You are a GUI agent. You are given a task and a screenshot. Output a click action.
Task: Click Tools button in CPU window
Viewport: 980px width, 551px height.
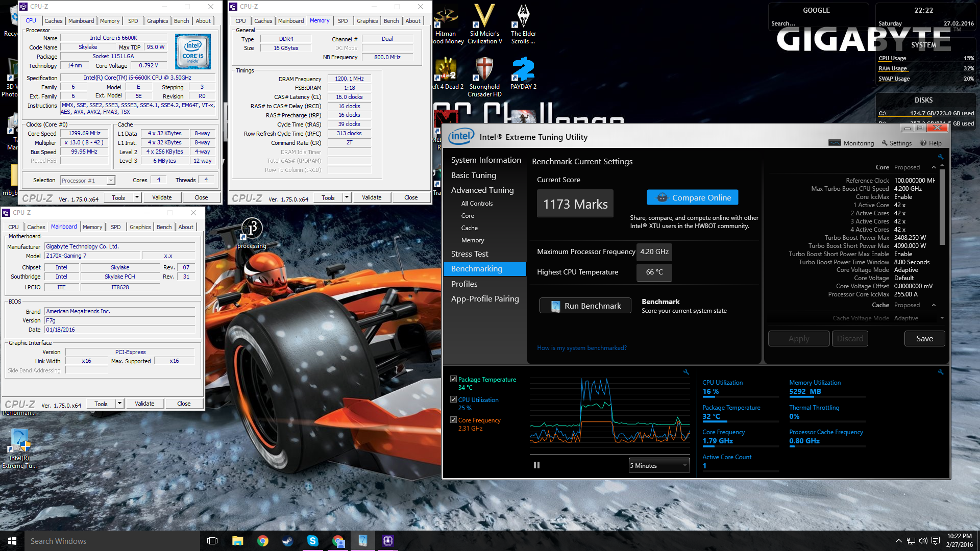118,197
